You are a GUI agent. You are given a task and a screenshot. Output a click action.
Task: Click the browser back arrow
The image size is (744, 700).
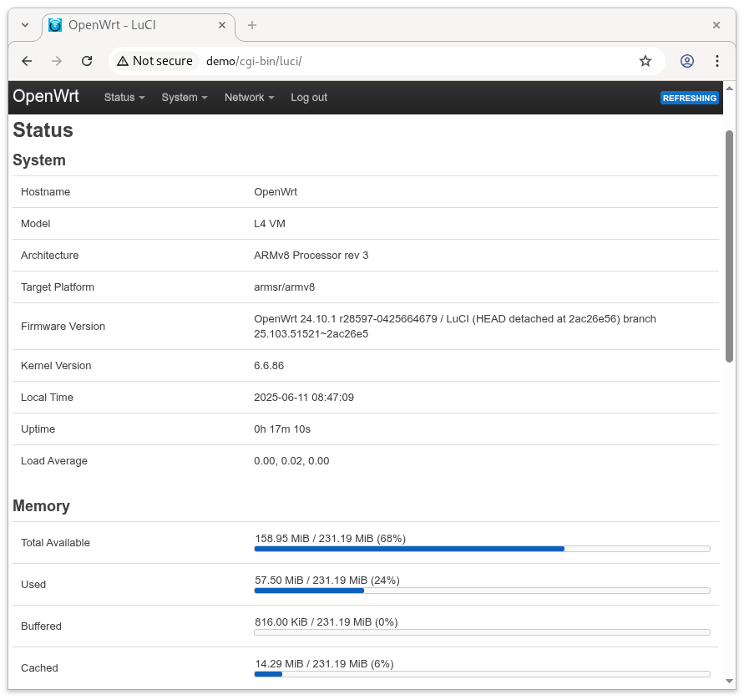click(x=27, y=61)
